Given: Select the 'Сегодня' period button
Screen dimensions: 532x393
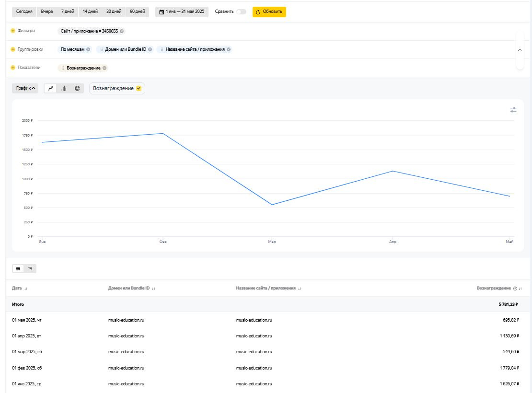Looking at the screenshot, I should coord(24,12).
